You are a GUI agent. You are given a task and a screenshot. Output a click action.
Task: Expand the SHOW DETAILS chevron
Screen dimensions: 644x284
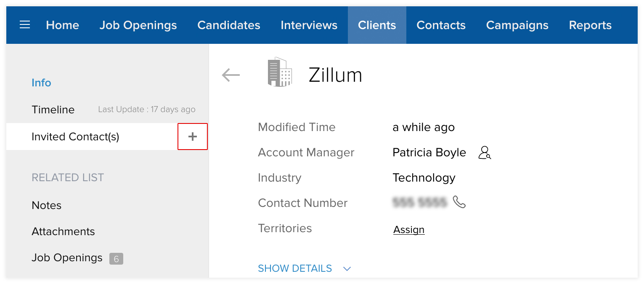pyautogui.click(x=347, y=269)
